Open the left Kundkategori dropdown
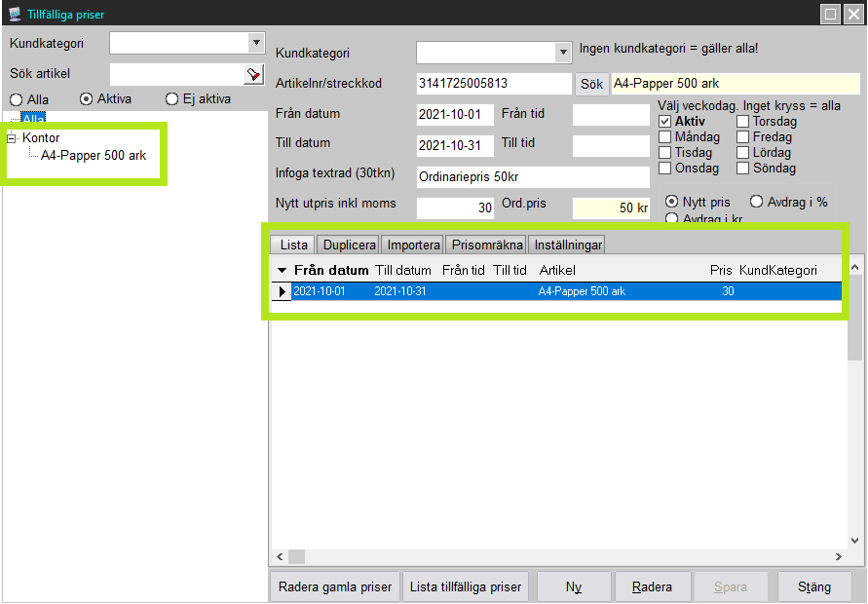This screenshot has width=868, height=604. click(256, 43)
